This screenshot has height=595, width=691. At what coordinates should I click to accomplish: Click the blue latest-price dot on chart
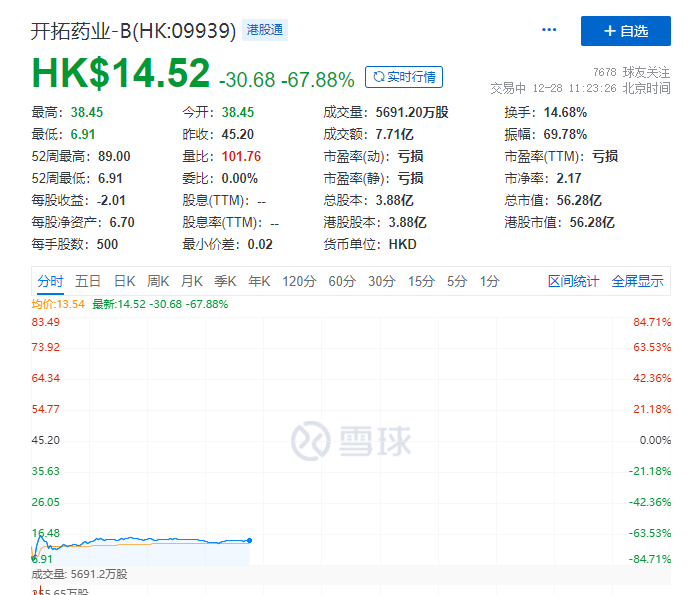(x=249, y=540)
